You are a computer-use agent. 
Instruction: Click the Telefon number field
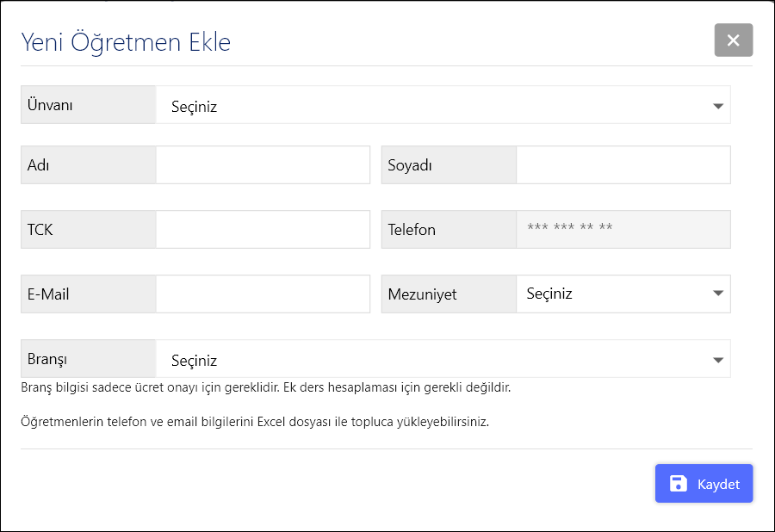click(623, 229)
